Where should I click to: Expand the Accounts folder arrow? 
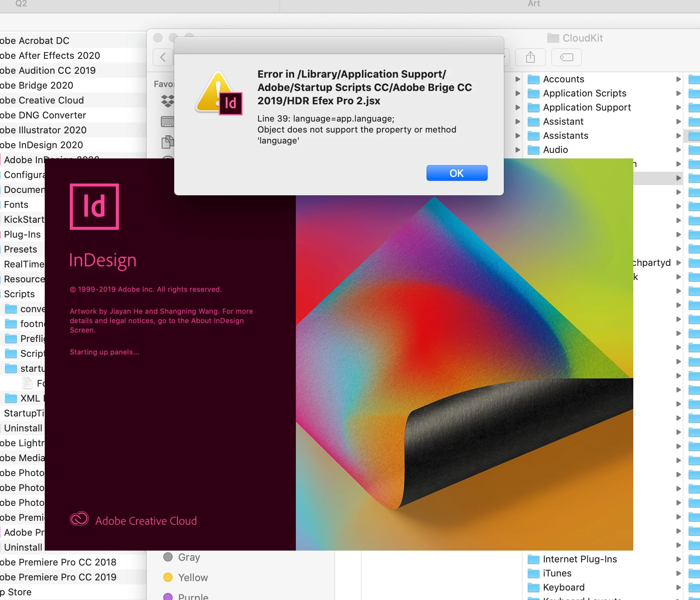pyautogui.click(x=678, y=79)
